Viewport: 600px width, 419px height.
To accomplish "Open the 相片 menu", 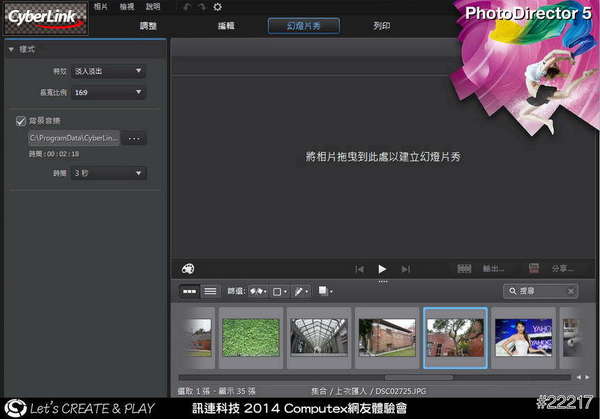I will (101, 6).
